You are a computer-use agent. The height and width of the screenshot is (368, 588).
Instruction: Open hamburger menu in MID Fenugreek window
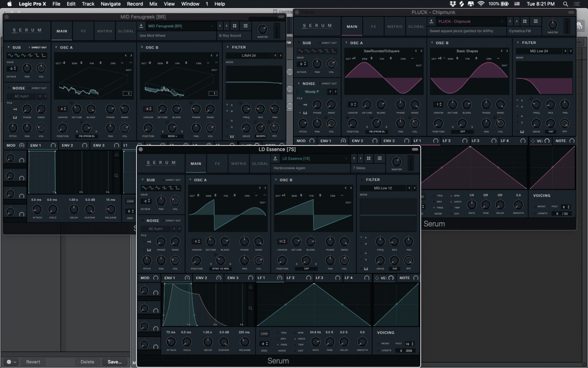click(245, 26)
